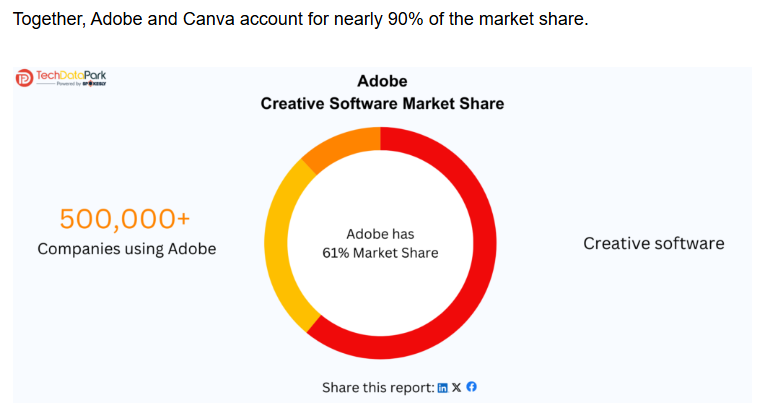764x410 pixels.
Task: Share the report on LinkedIn
Action: [443, 388]
